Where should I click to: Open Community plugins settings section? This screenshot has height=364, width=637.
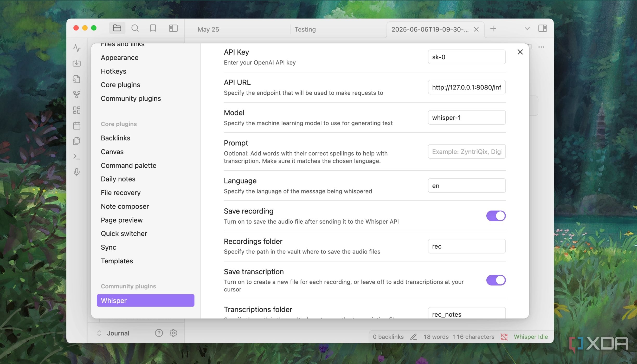point(131,99)
